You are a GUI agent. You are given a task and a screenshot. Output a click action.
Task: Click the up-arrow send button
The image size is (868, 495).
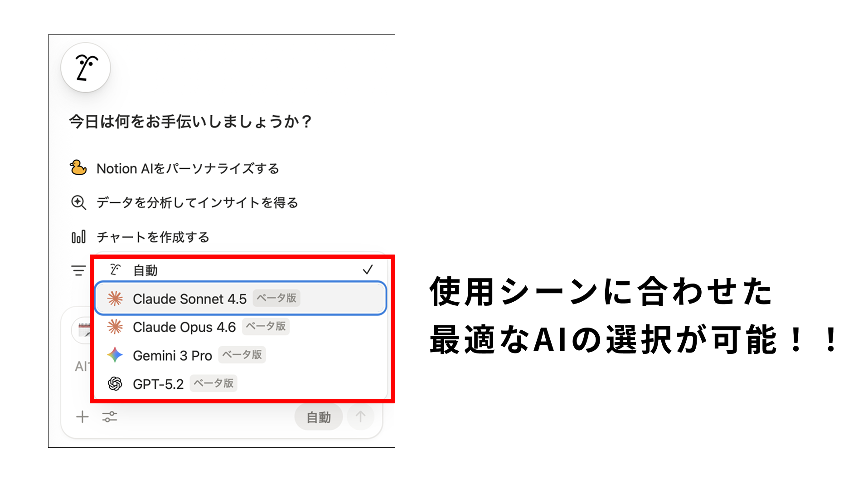(361, 417)
